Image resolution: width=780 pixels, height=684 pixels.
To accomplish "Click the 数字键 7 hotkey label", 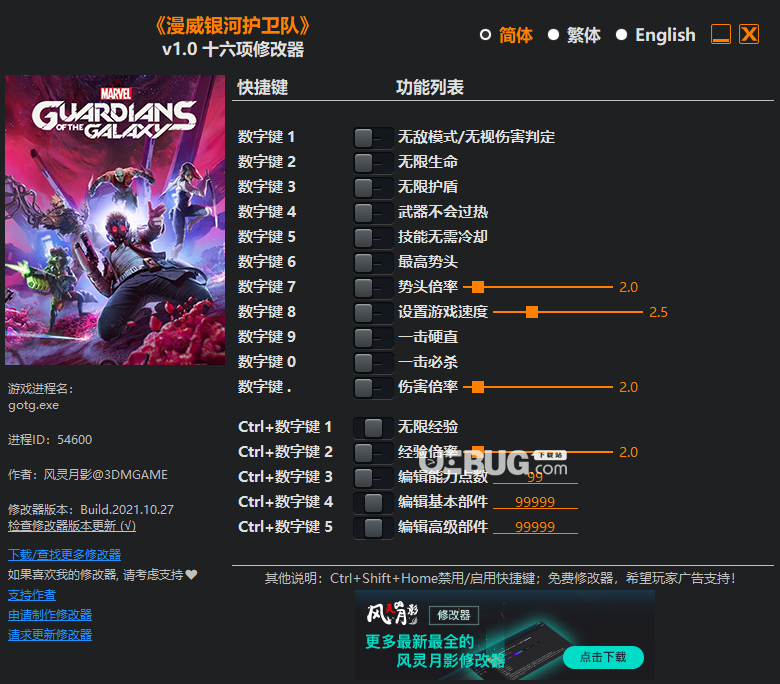I will pos(267,287).
